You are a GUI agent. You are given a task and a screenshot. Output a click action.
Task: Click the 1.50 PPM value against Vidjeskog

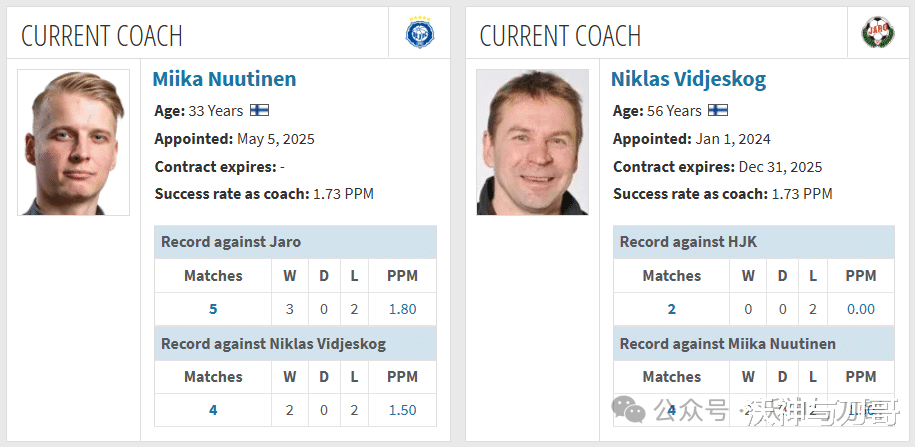pyautogui.click(x=402, y=410)
